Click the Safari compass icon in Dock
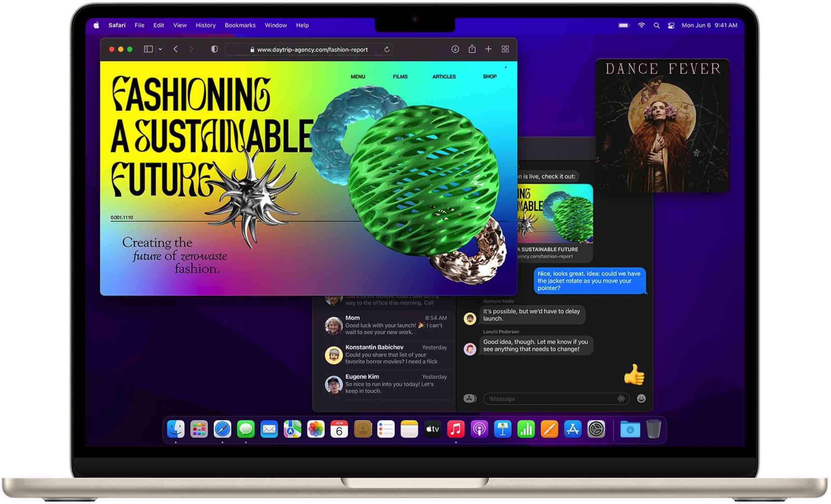The image size is (831, 504). click(x=222, y=429)
